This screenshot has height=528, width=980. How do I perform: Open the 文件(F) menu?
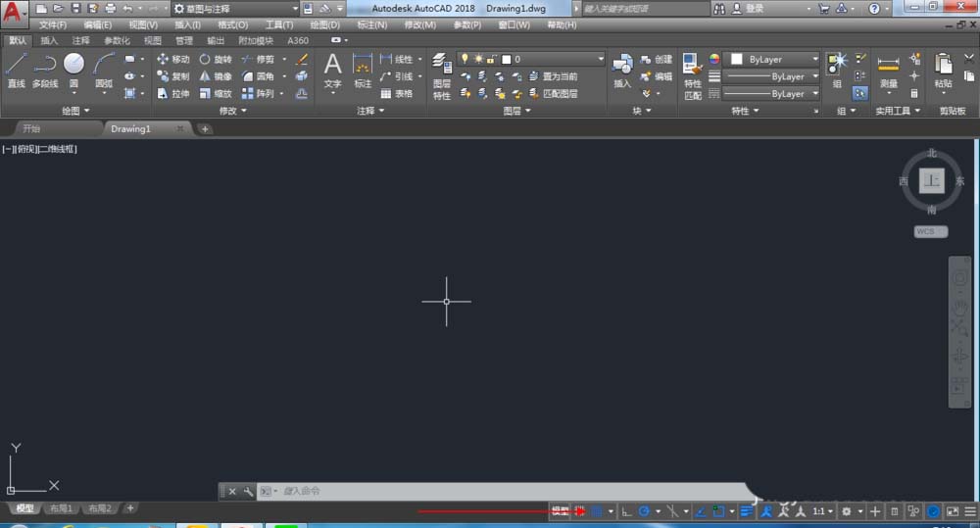[53, 25]
